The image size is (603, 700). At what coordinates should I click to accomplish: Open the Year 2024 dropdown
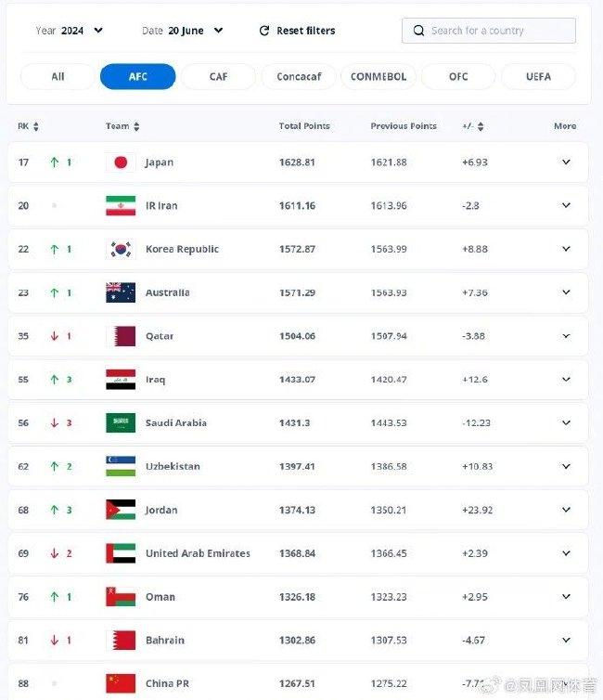pos(70,31)
